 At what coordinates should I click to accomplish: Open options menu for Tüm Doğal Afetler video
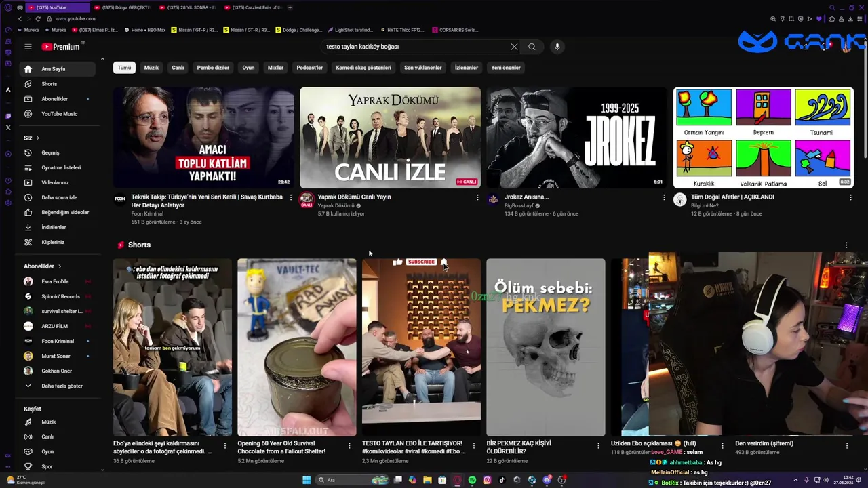pos(850,197)
